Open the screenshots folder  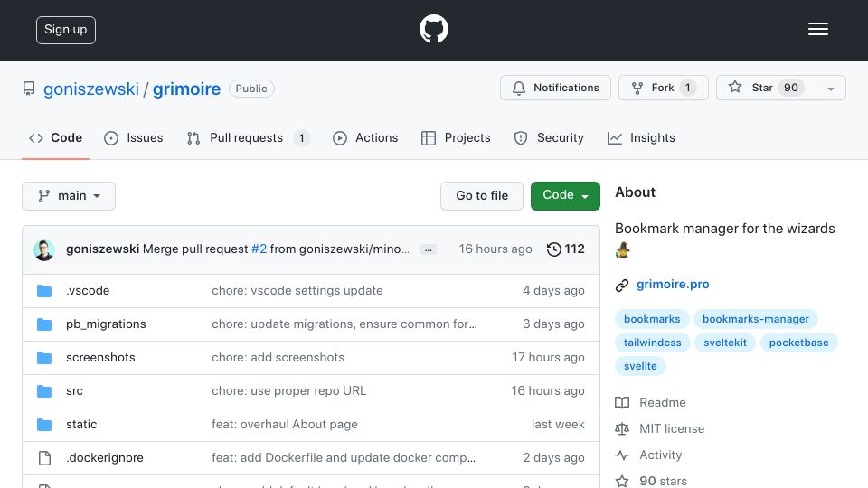pyautogui.click(x=100, y=358)
